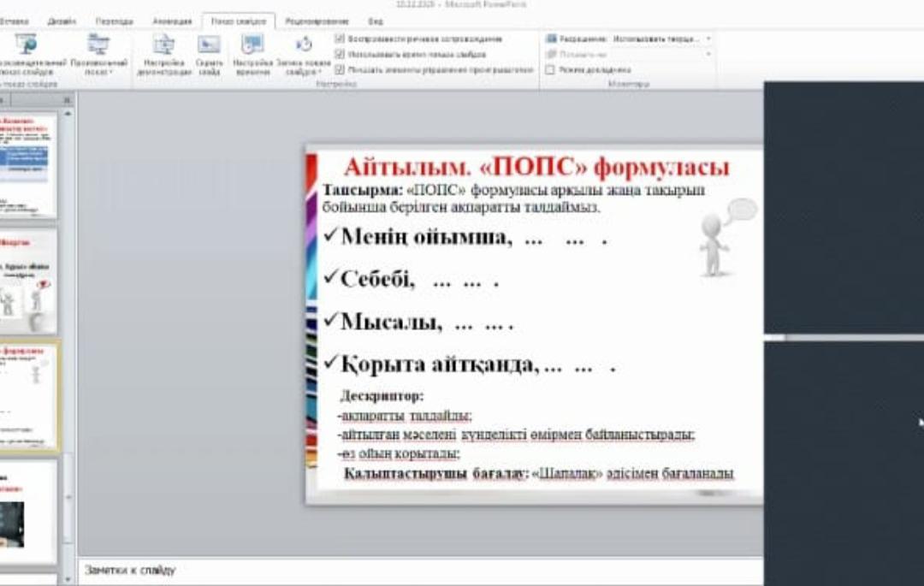Click the Заметки к слайду notes field
This screenshot has width=924, height=586.
(x=419, y=570)
